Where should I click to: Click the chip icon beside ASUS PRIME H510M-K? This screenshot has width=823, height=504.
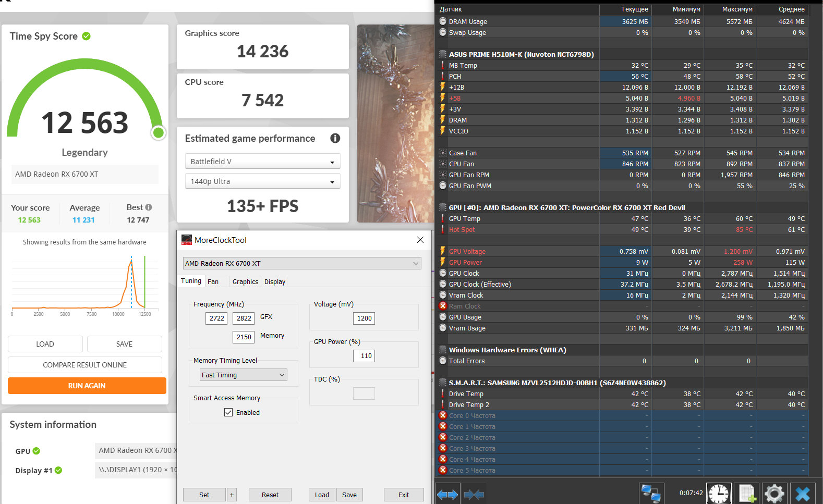[x=443, y=54]
